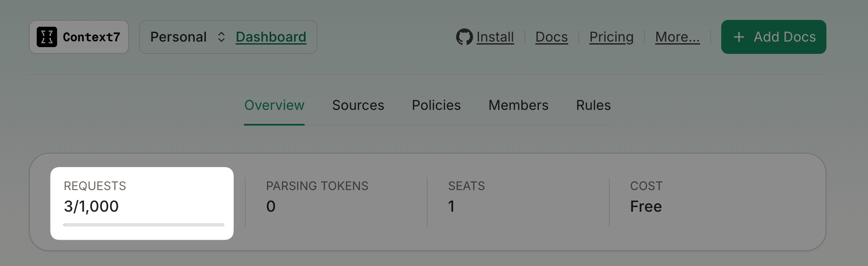
Task: Click the REQUESTS usage card
Action: click(142, 203)
